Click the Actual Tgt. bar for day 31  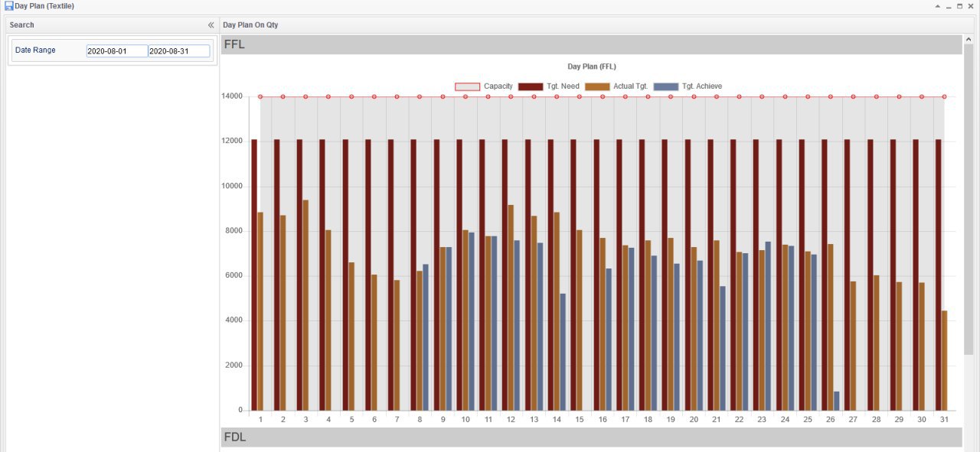click(x=944, y=360)
